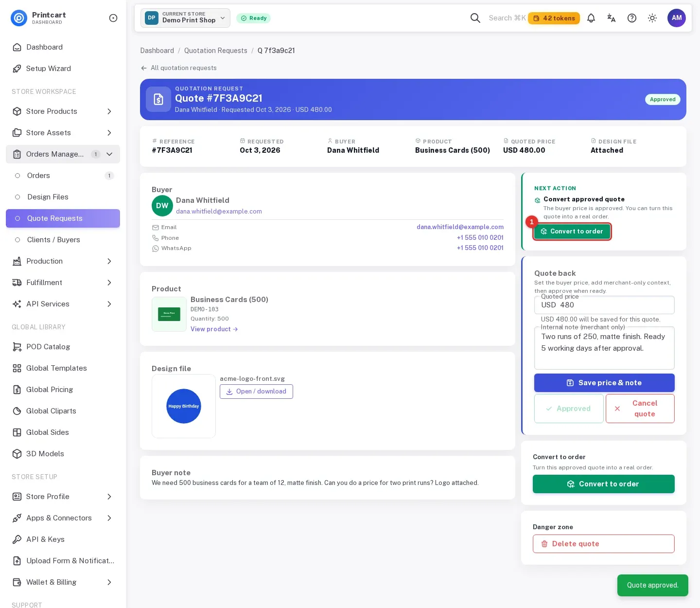Click the Printcart logo
This screenshot has width=700, height=608.
tap(19, 18)
